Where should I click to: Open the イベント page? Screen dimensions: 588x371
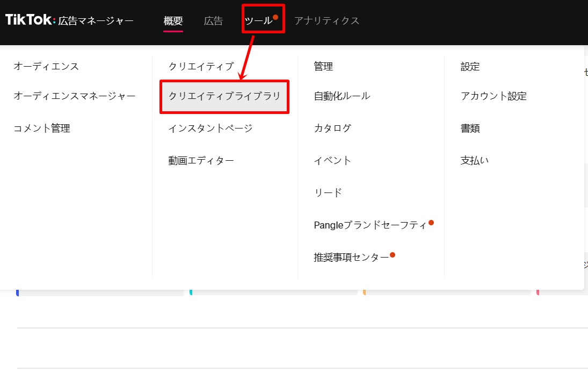[x=332, y=161]
